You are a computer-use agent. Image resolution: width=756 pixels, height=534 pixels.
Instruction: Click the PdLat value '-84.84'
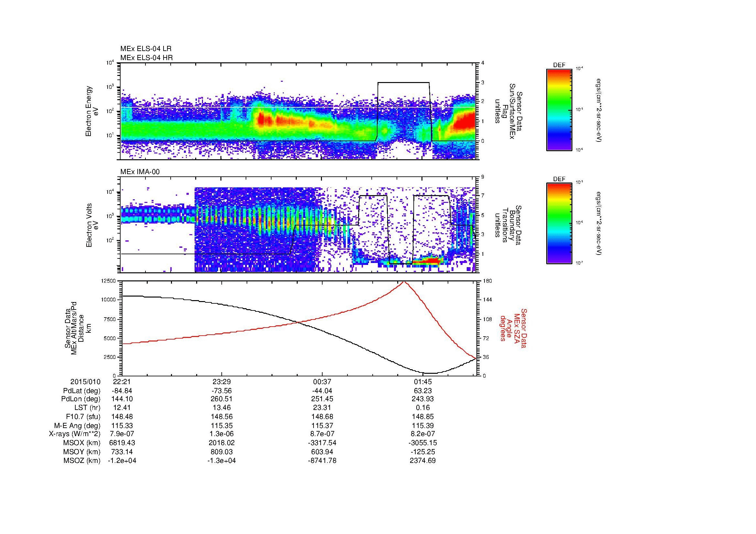pyautogui.click(x=122, y=391)
